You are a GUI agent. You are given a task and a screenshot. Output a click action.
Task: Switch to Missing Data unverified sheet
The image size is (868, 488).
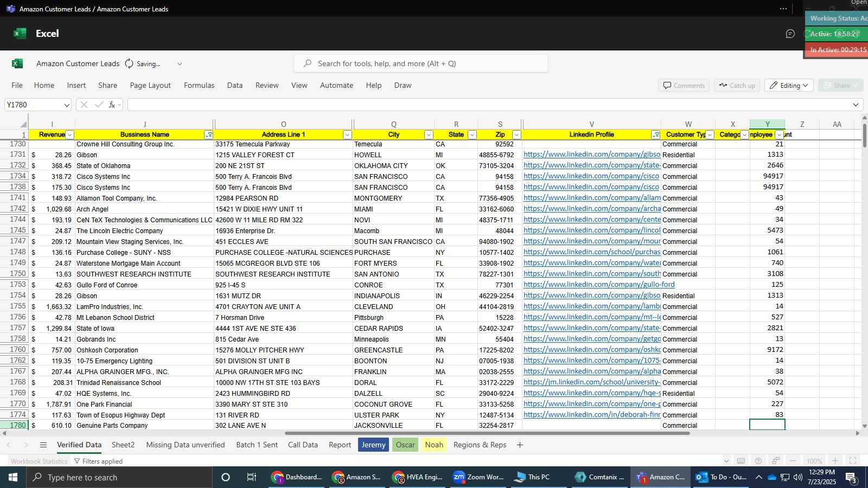[x=186, y=445]
